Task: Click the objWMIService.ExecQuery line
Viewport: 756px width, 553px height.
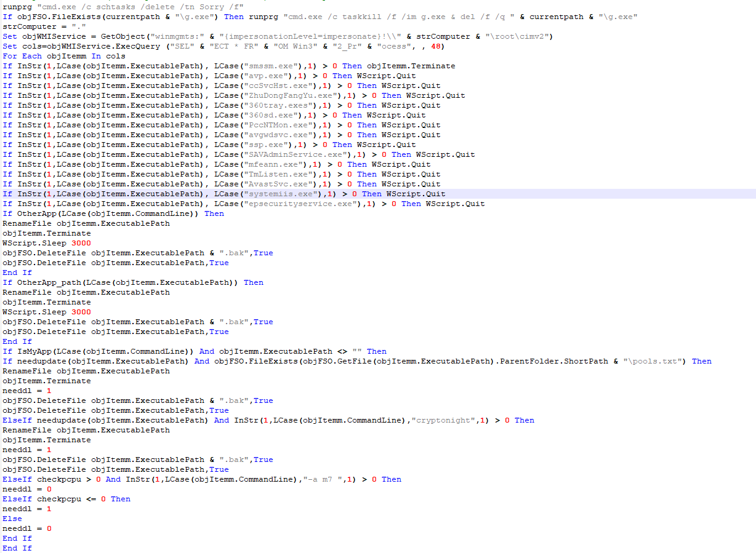Action: tap(224, 46)
